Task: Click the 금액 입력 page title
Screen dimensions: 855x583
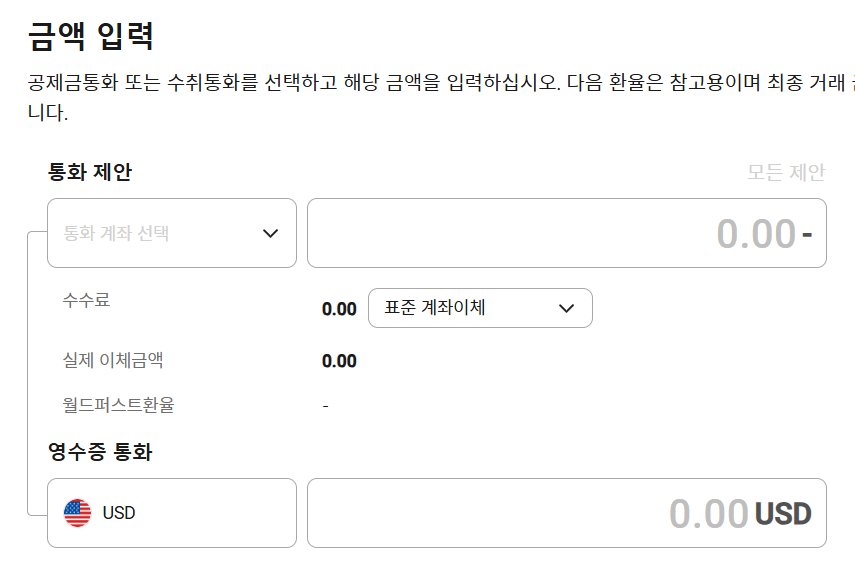Action: 91,36
